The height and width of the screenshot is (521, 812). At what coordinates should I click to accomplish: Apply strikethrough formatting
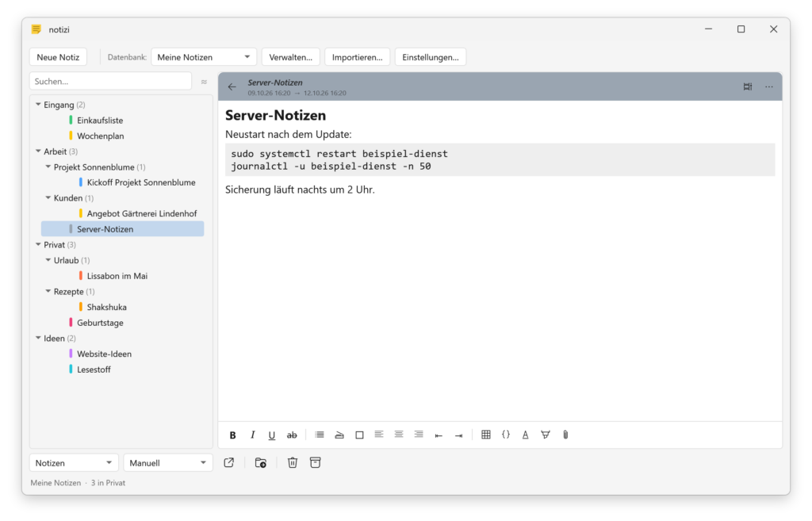click(292, 435)
